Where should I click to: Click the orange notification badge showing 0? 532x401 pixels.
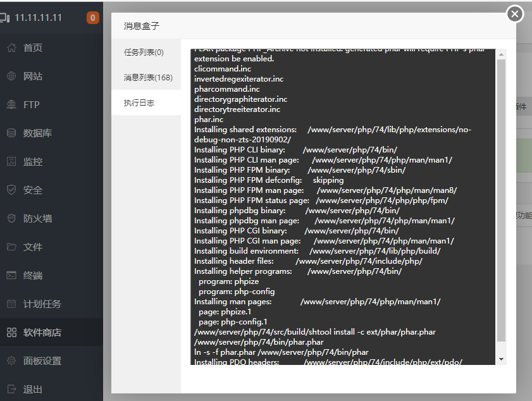click(x=92, y=18)
